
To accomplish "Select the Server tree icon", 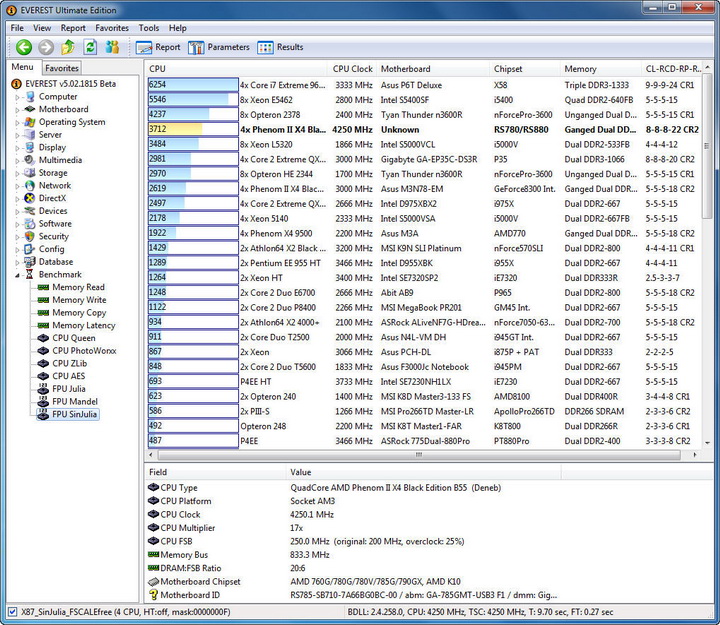I will (x=30, y=135).
